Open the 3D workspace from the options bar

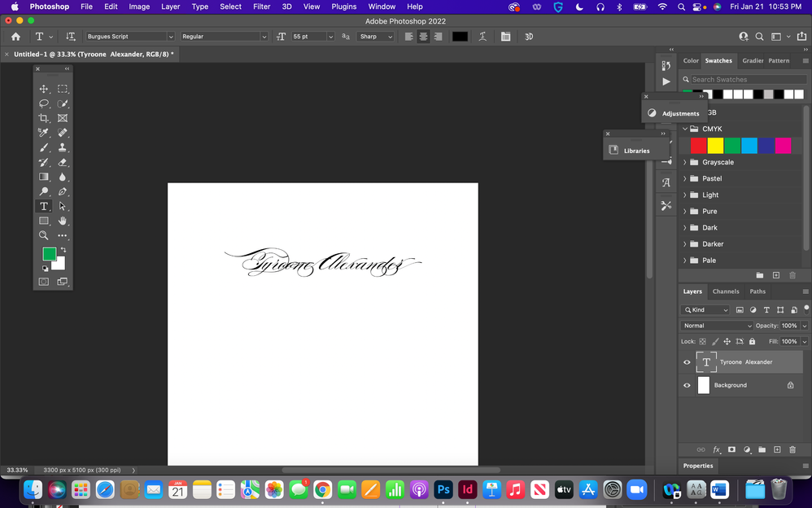[x=529, y=36]
